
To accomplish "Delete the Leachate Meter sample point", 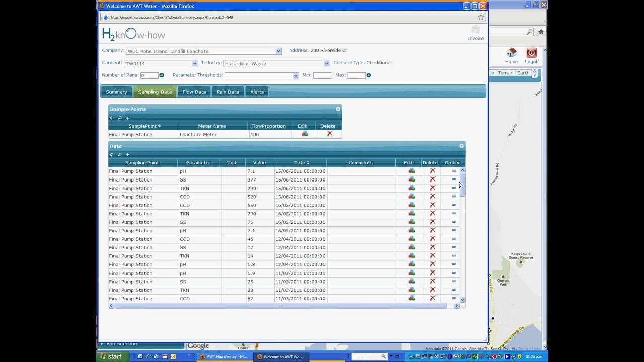I will (x=330, y=134).
